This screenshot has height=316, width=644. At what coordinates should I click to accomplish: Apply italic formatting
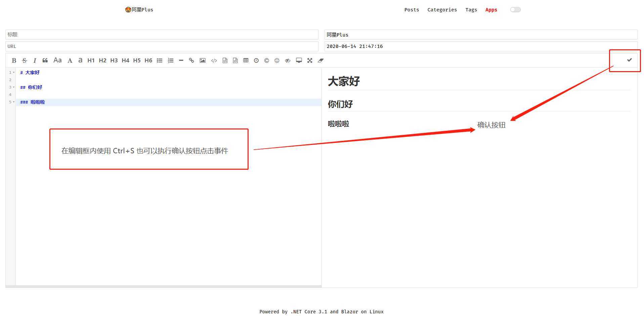pyautogui.click(x=35, y=61)
